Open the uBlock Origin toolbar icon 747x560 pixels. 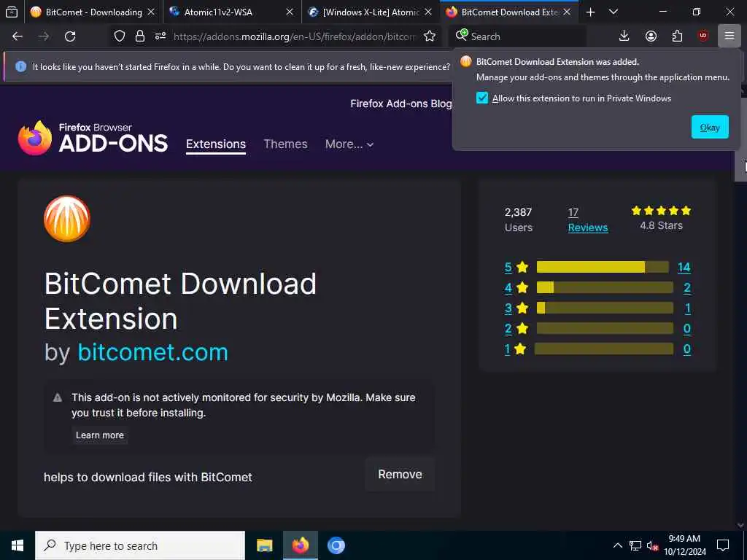703,36
